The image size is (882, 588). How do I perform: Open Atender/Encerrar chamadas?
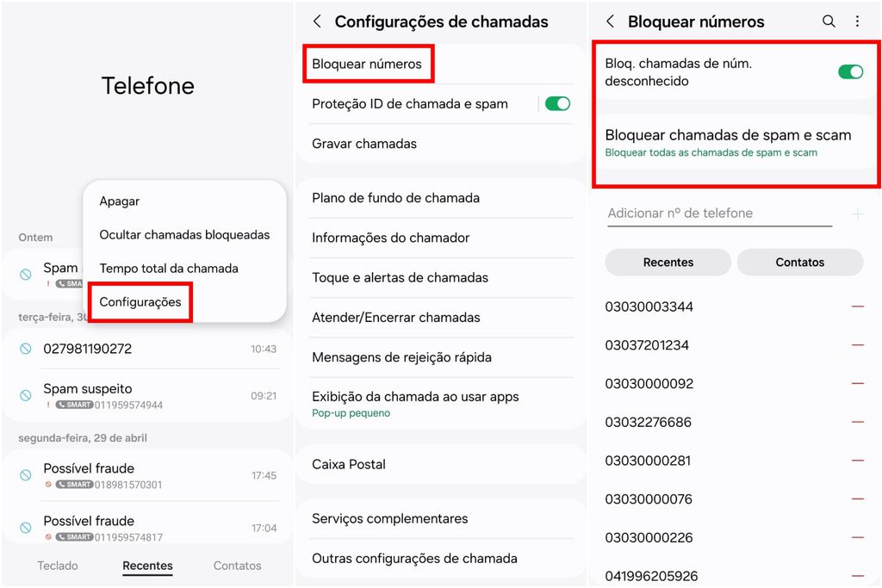click(441, 318)
